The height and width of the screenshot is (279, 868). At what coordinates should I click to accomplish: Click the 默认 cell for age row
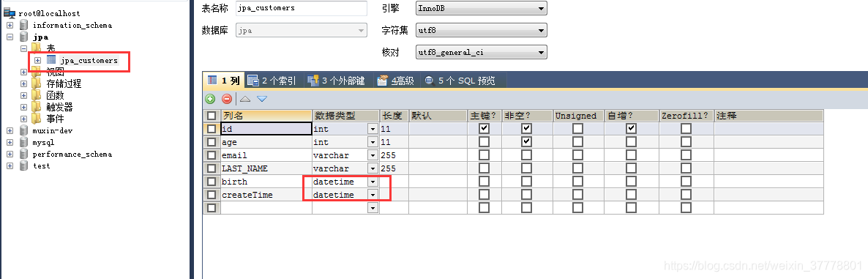(438, 142)
